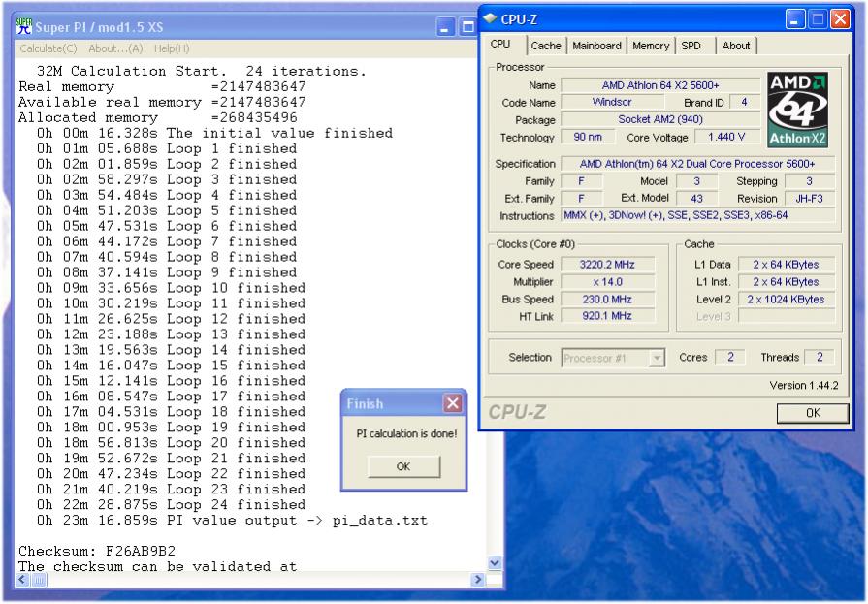The height and width of the screenshot is (604, 868).
Task: Click the Ext. Model value 43
Action: 696,198
